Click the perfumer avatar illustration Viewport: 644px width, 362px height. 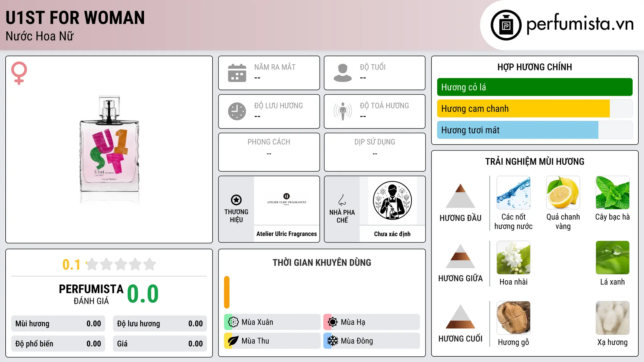(x=392, y=200)
